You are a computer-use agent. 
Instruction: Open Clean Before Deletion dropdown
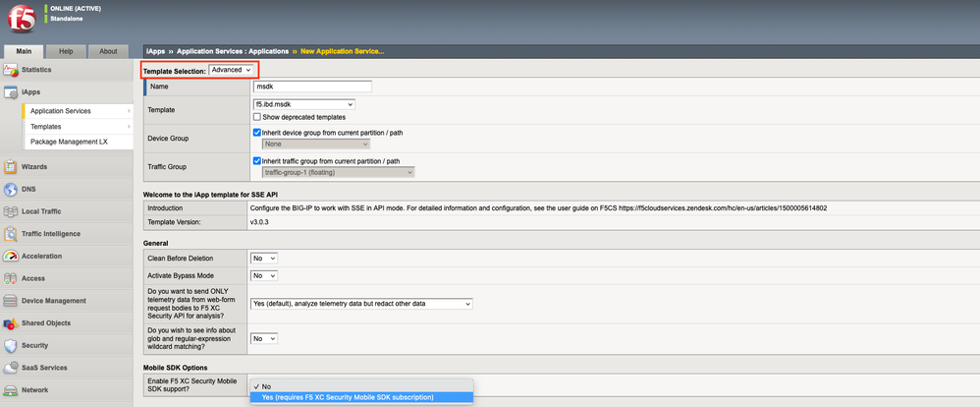(x=264, y=258)
